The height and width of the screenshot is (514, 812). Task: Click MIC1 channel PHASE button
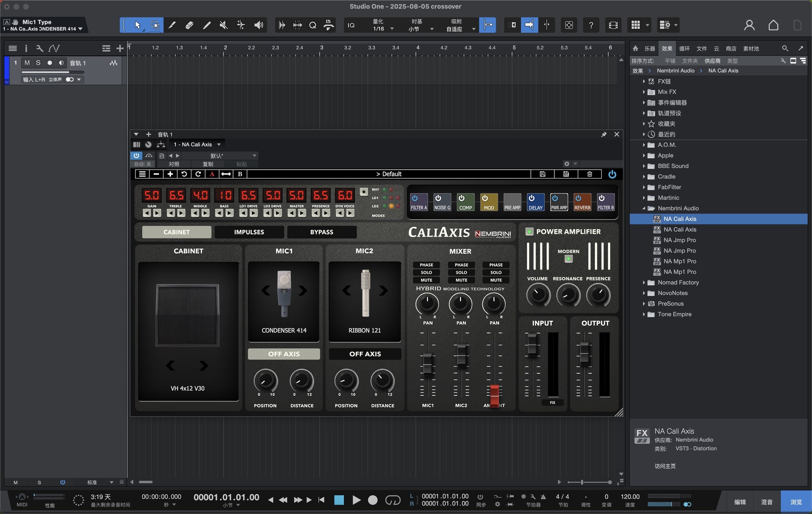(x=426, y=265)
